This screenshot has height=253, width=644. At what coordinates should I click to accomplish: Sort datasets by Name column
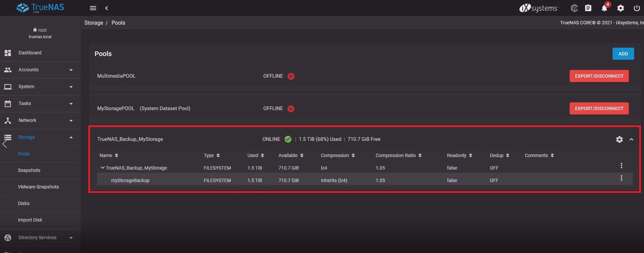tap(109, 155)
